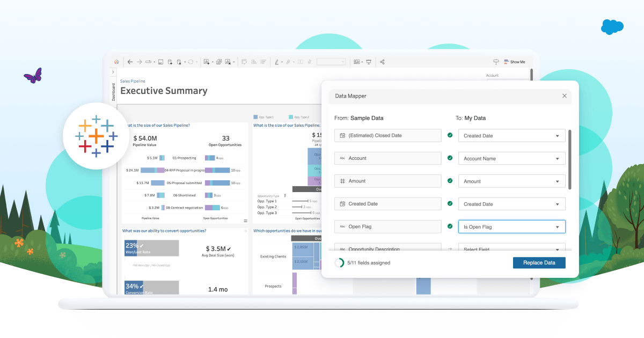The height and width of the screenshot is (338, 644).
Task: Open the Account Name dropdown
Action: (x=511, y=159)
